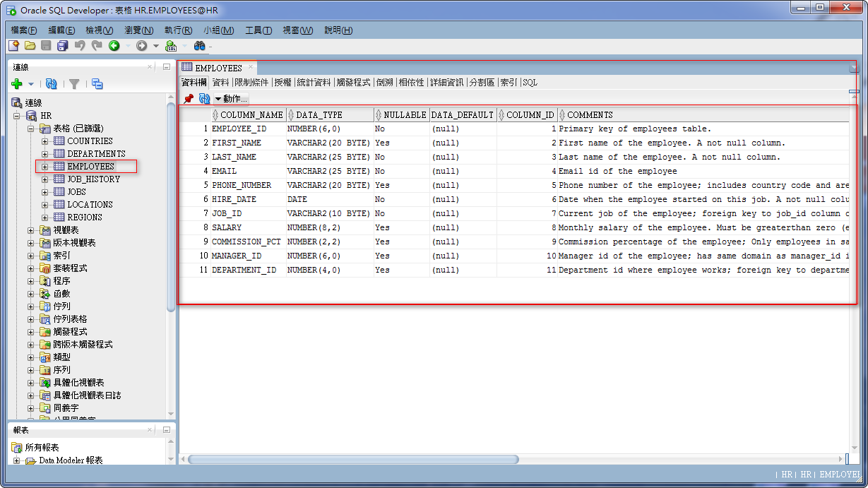868x488 pixels.
Task: Open dropdown next to the Back arrow
Action: point(128,46)
